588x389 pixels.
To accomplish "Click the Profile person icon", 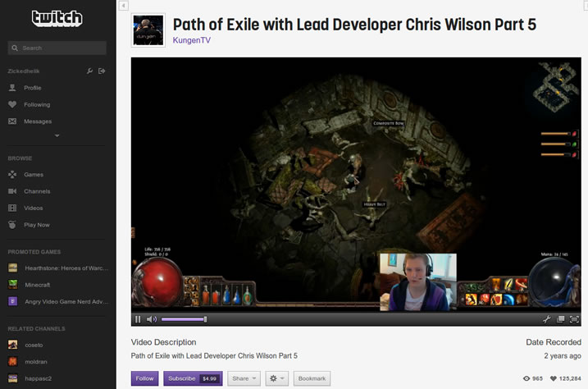I will click(x=12, y=88).
